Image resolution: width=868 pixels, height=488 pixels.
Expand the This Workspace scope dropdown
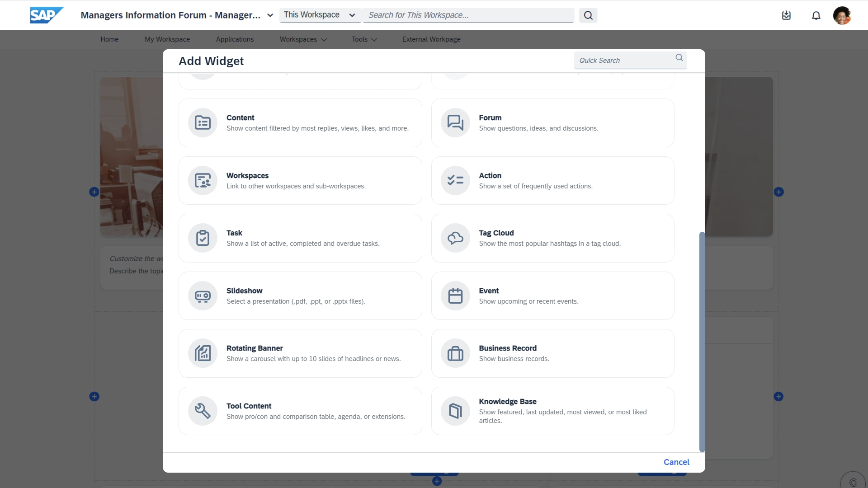[x=320, y=15]
